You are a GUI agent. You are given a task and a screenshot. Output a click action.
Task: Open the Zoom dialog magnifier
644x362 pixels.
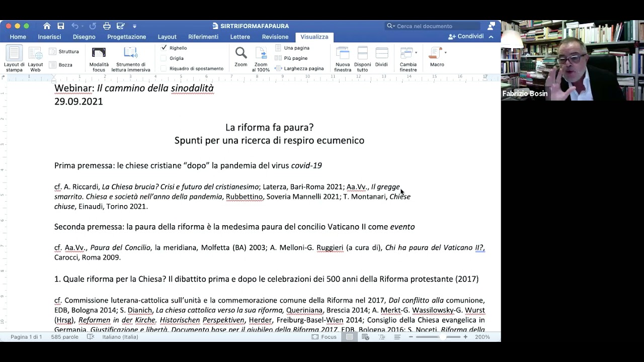click(241, 57)
